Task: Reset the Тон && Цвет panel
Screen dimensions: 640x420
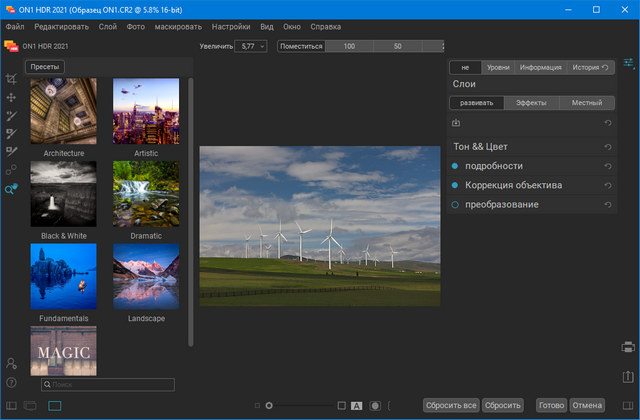Action: (x=608, y=147)
